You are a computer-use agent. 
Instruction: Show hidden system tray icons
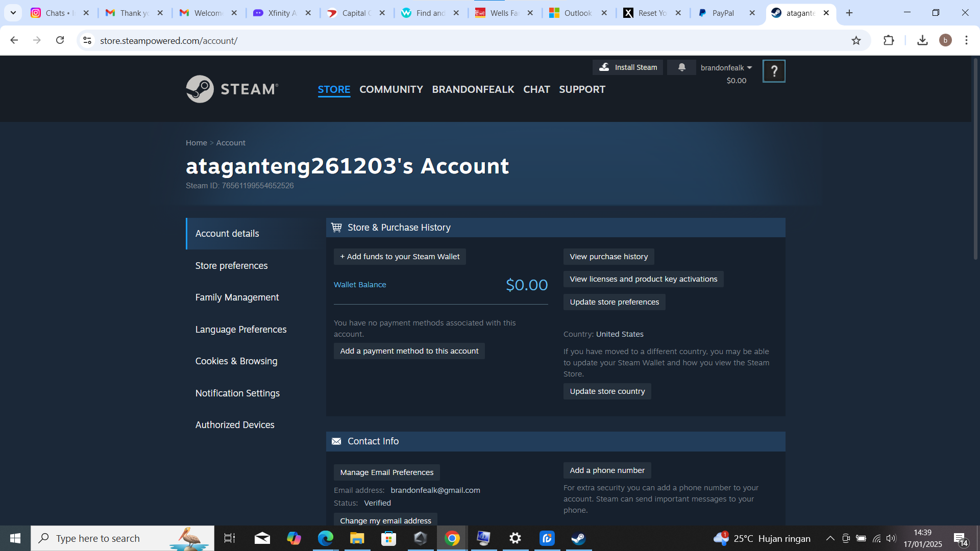(830, 538)
